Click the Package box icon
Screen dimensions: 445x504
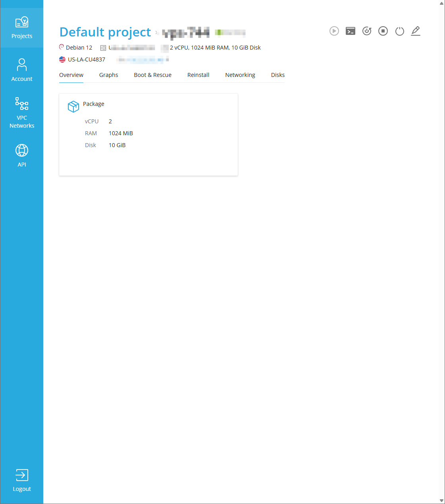[x=73, y=106]
